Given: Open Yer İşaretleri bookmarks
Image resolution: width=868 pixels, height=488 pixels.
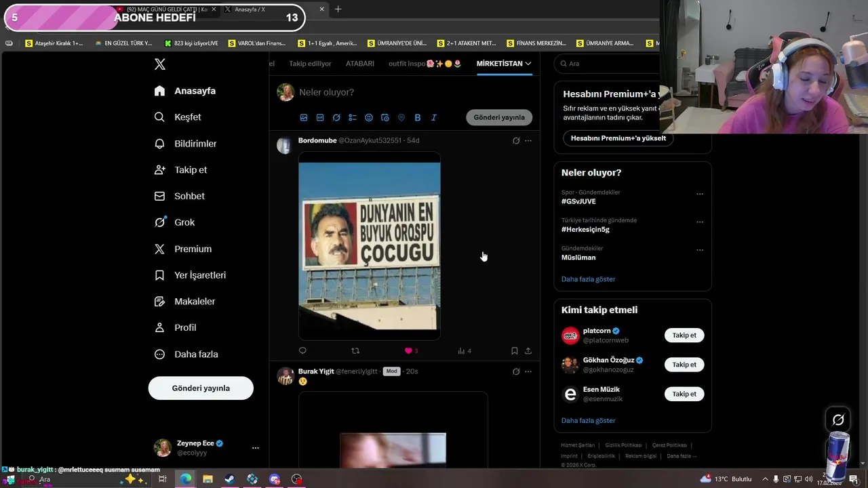Looking at the screenshot, I should point(191,275).
